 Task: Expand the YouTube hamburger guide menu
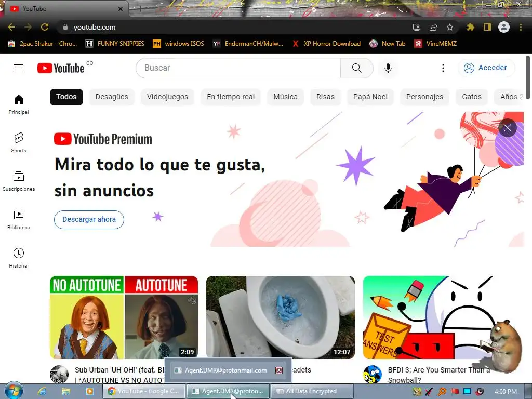pos(19,68)
